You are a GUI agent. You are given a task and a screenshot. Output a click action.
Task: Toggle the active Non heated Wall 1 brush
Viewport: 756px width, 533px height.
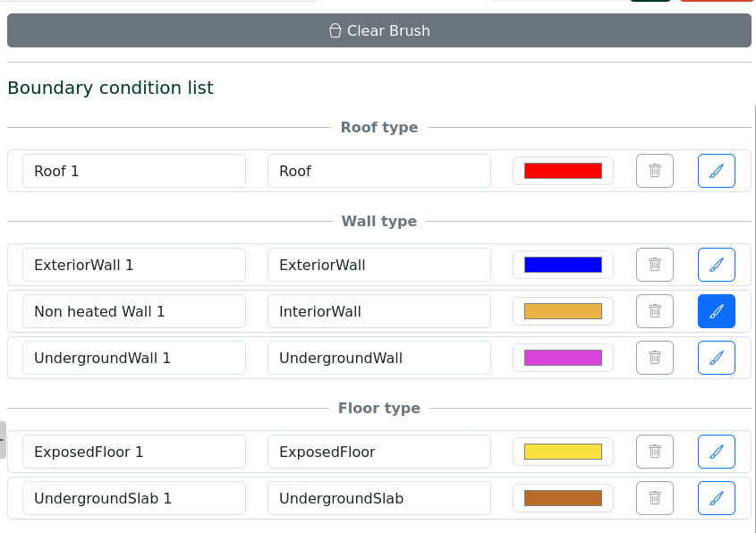[x=716, y=311]
